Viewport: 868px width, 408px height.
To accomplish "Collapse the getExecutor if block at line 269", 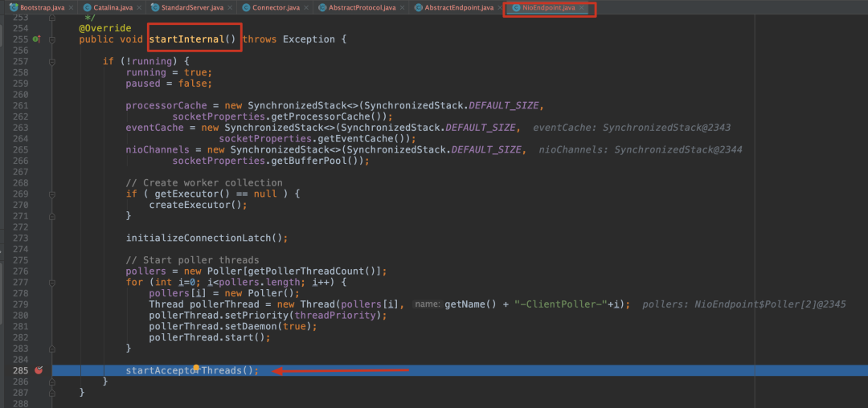I will pyautogui.click(x=50, y=194).
